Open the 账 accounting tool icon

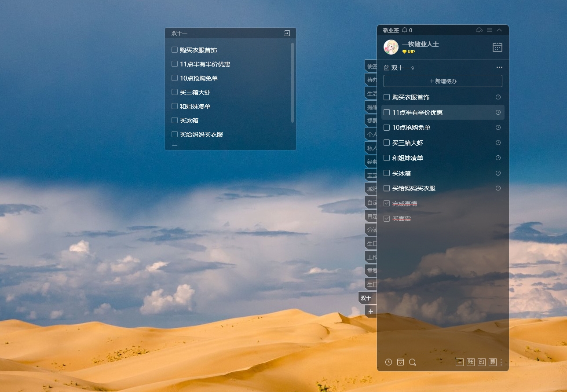point(471,362)
